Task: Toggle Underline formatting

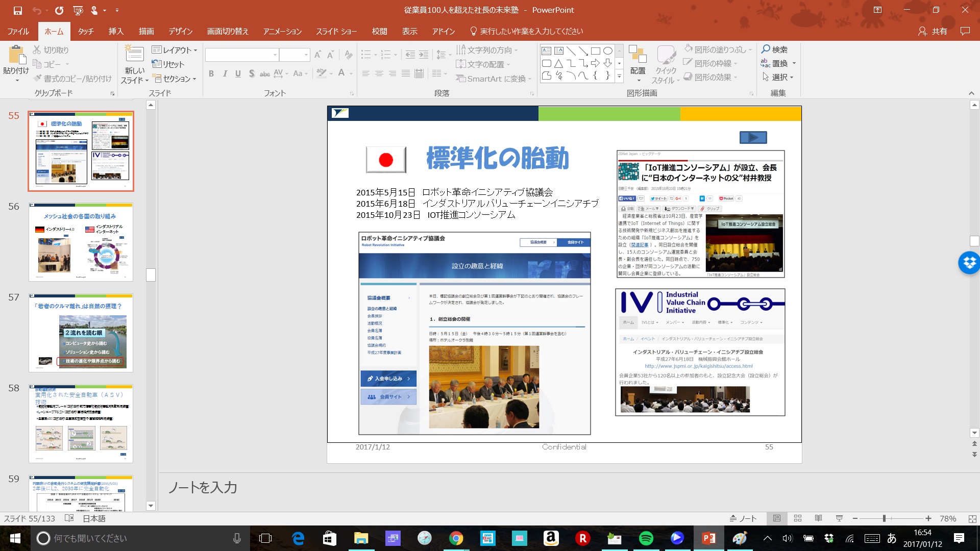Action: 238,74
